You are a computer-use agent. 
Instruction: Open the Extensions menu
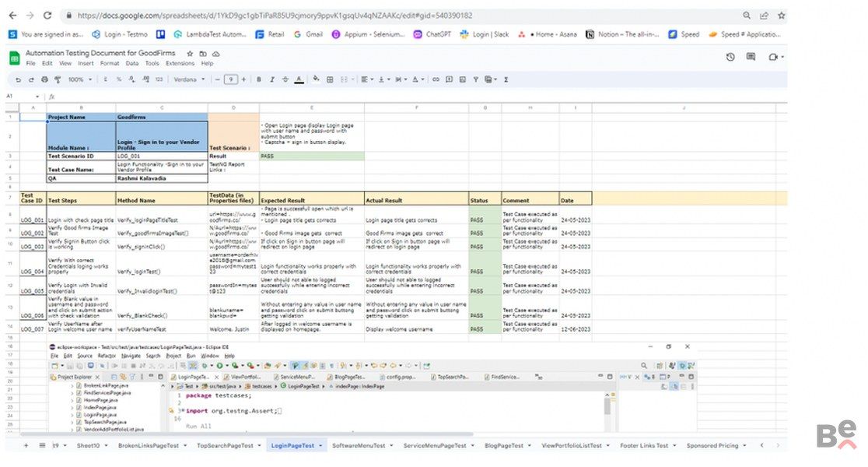(180, 63)
